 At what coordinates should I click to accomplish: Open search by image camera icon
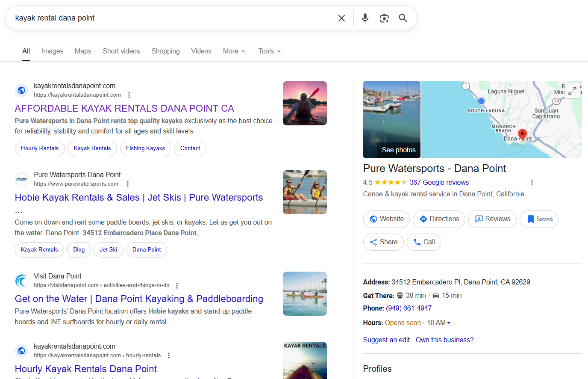point(384,18)
